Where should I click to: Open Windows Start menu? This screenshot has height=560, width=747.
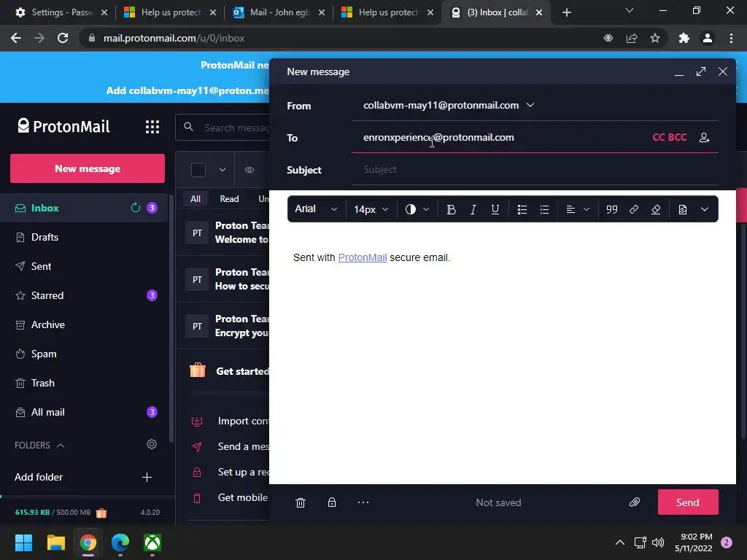(x=23, y=542)
